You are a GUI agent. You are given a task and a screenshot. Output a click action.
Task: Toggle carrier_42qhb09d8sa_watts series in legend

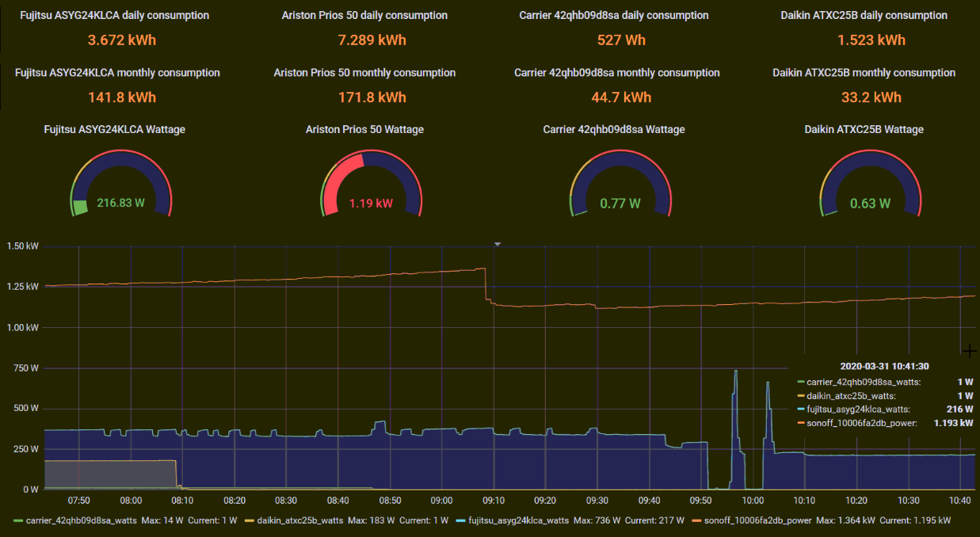81,520
